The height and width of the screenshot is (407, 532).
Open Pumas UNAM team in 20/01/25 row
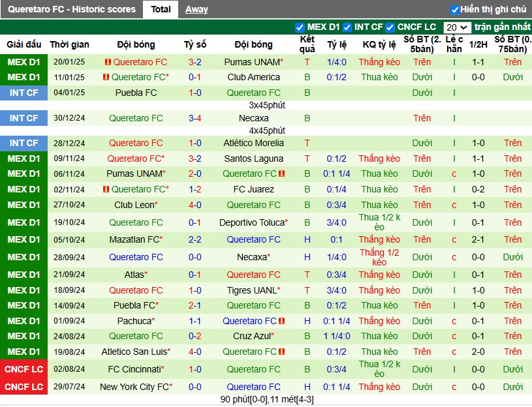click(x=253, y=62)
